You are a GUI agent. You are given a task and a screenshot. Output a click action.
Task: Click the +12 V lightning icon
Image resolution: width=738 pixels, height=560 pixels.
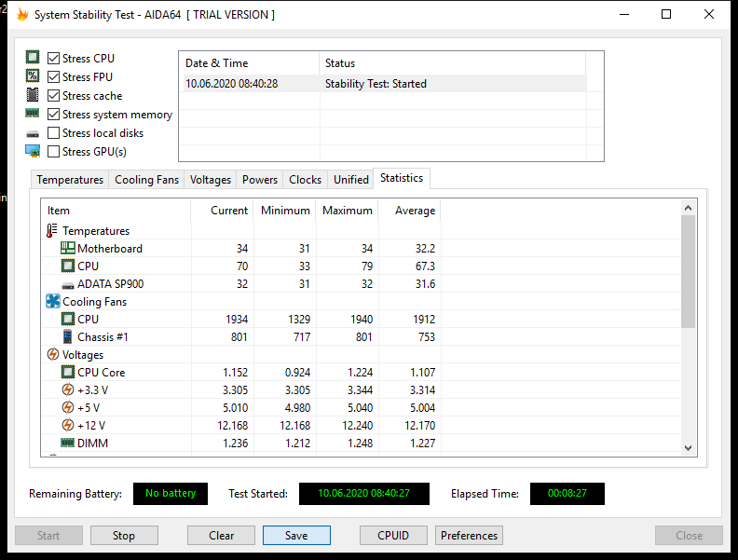[68, 425]
